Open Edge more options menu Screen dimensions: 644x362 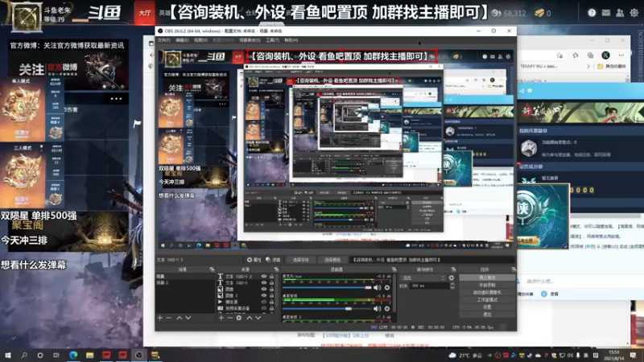point(621,56)
